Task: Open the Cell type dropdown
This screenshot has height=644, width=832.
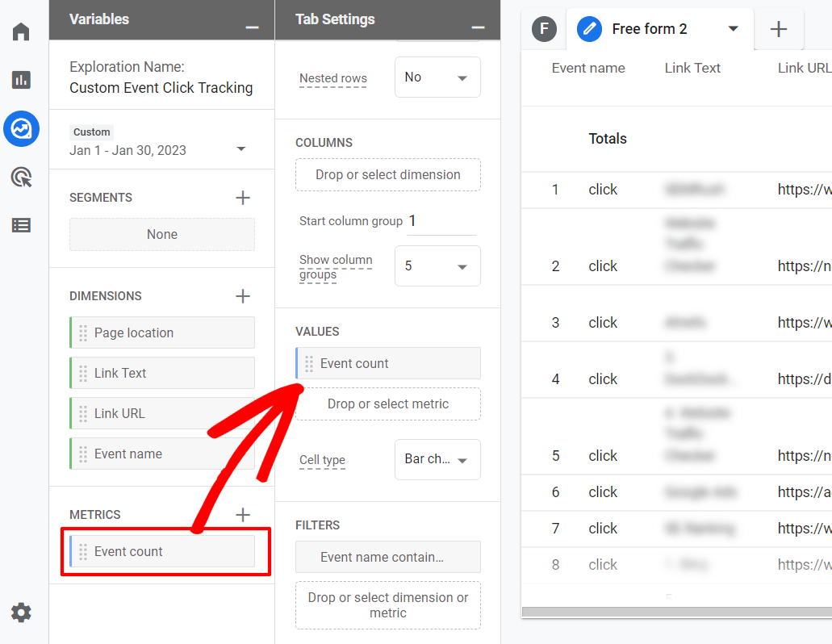Action: [x=437, y=459]
